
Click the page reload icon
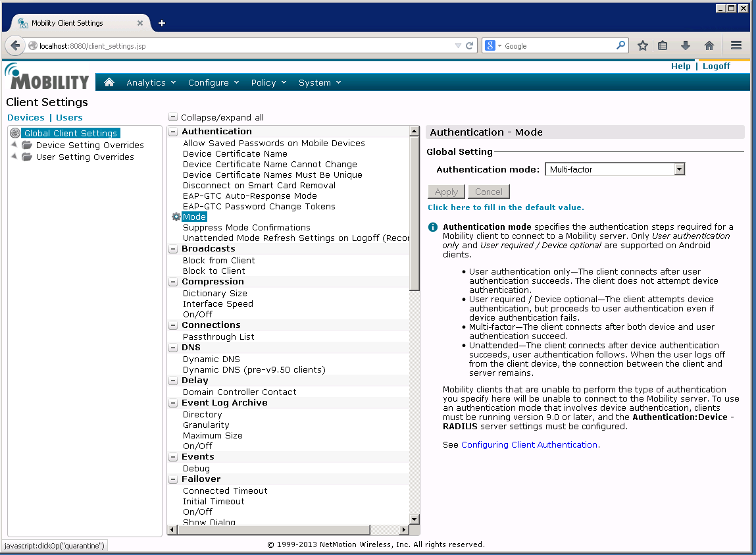(470, 46)
